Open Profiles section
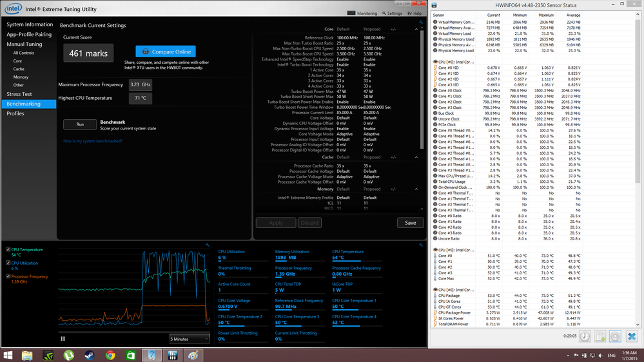 (15, 114)
